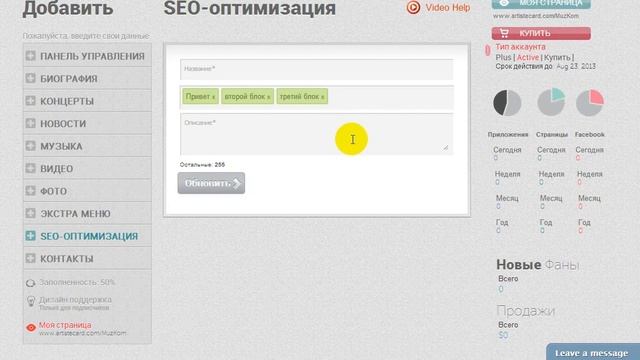Screen dimensions: 640x360
Task: Click the eye icon near Моя страница
Action: coord(31,328)
